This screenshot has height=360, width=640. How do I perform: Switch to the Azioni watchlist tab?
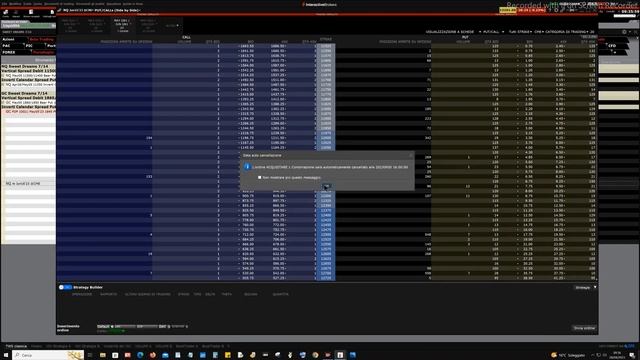tap(8, 40)
